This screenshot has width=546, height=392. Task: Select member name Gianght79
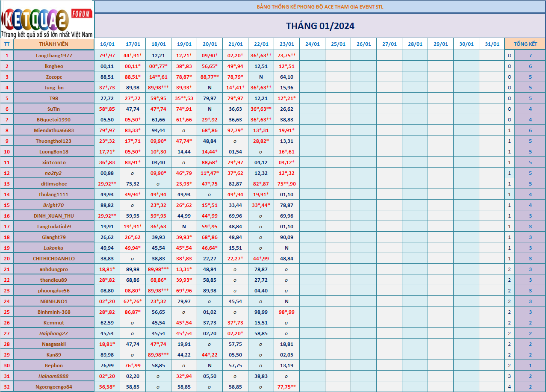[x=54, y=237]
